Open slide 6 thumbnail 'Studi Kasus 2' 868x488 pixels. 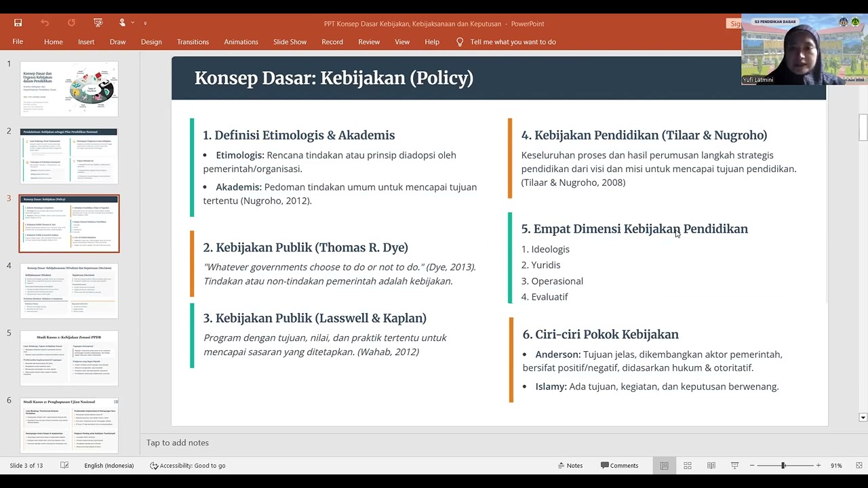coord(69,425)
